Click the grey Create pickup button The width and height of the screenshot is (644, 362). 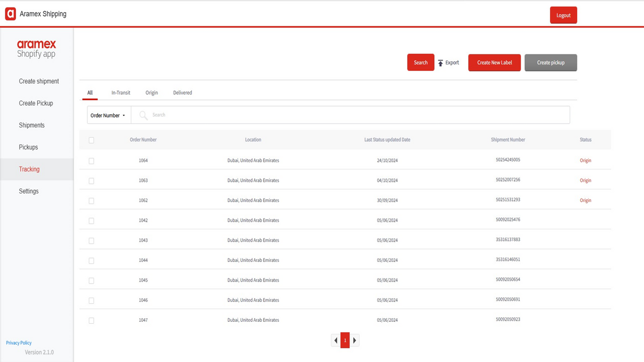[x=551, y=62]
